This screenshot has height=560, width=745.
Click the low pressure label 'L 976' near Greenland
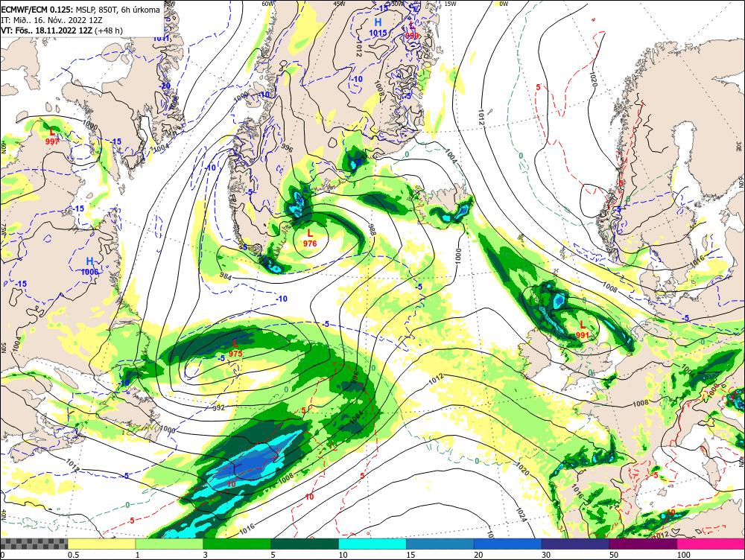point(310,238)
